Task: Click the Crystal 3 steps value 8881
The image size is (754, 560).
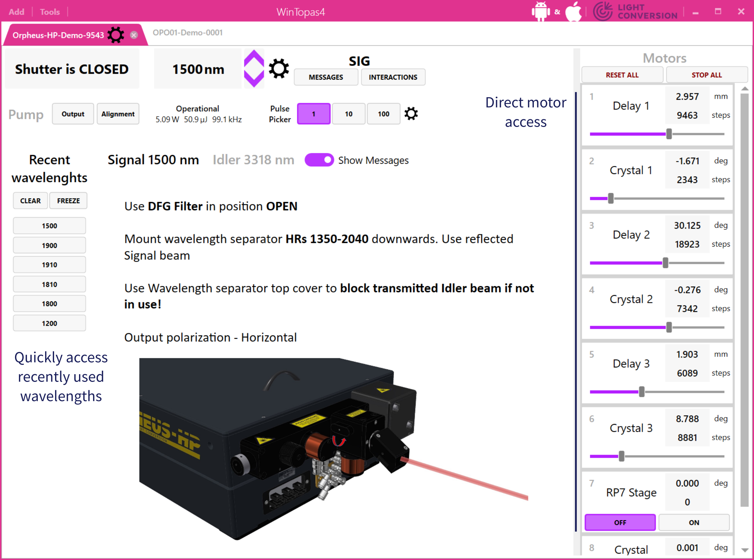Action: click(687, 437)
